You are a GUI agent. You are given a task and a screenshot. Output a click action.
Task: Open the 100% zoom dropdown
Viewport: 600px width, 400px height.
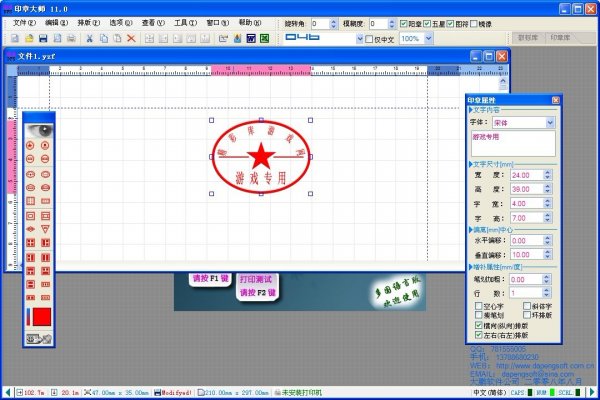pyautogui.click(x=429, y=38)
